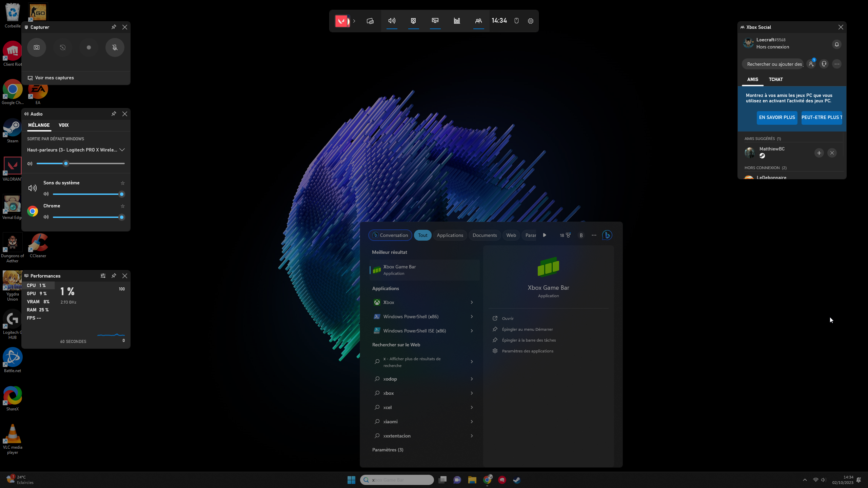Favorite Sons du système with the star
The image size is (868, 488).
pos(123,183)
